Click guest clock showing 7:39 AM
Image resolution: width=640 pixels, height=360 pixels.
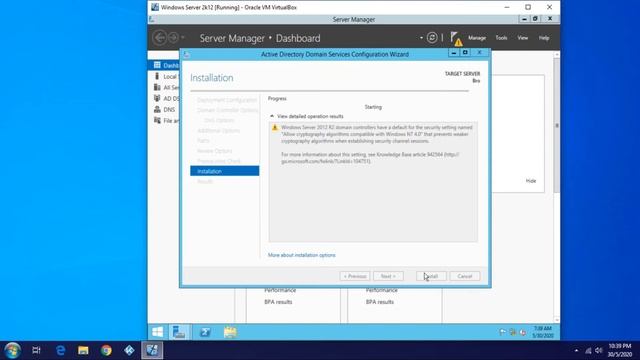(x=542, y=332)
